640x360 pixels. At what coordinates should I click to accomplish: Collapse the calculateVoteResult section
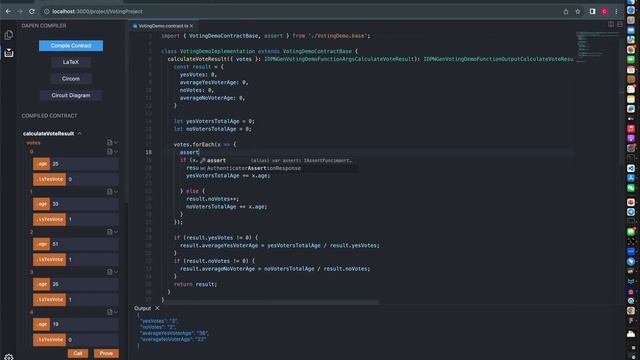click(80, 133)
